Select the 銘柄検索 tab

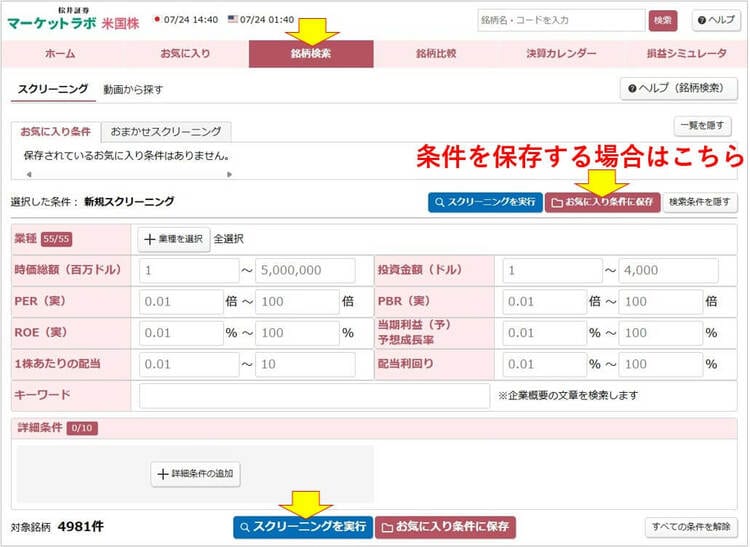coord(311,54)
